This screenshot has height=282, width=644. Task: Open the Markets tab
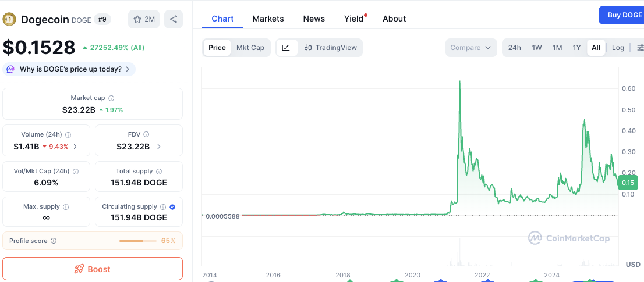268,19
